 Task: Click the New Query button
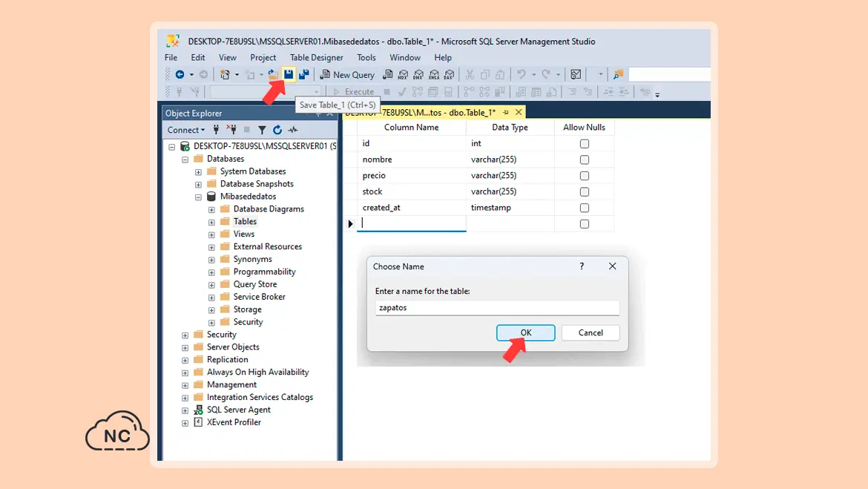click(x=347, y=75)
